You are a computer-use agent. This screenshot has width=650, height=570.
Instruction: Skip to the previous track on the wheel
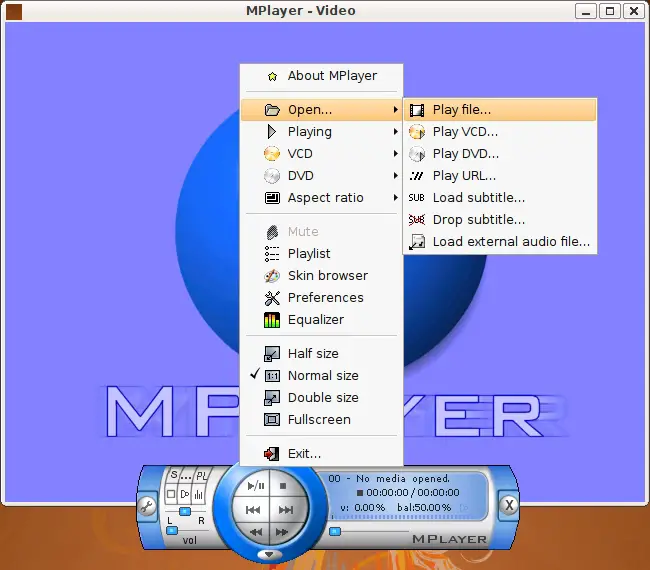pyautogui.click(x=253, y=510)
